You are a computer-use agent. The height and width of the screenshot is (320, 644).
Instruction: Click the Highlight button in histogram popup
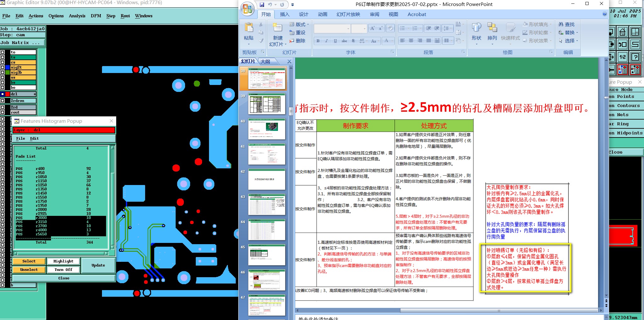[x=63, y=261]
